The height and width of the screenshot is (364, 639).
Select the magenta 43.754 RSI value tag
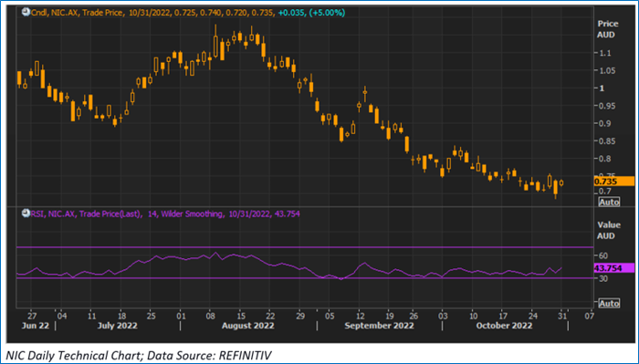click(x=613, y=268)
